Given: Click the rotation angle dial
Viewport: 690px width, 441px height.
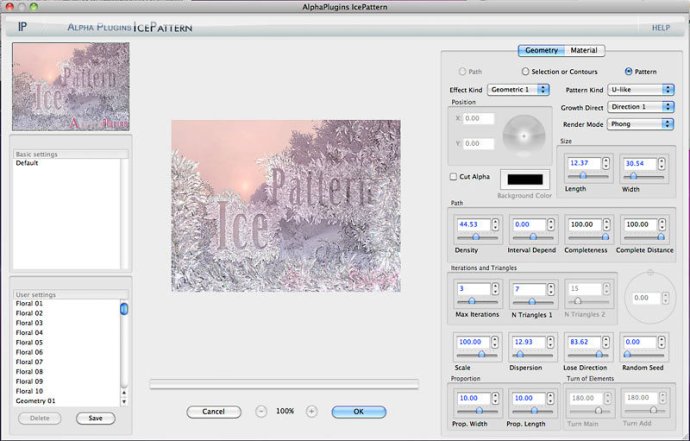Looking at the screenshot, I should (x=650, y=298).
